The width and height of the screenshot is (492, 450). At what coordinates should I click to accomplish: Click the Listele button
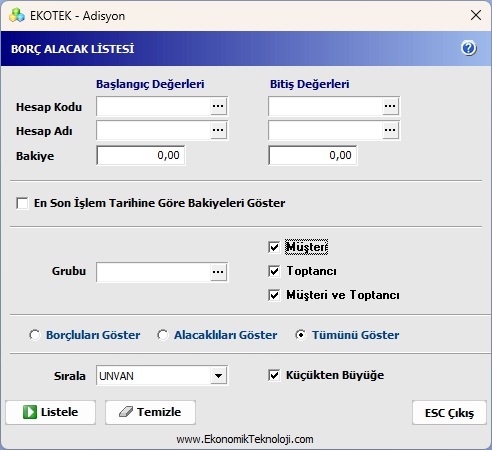click(x=51, y=412)
